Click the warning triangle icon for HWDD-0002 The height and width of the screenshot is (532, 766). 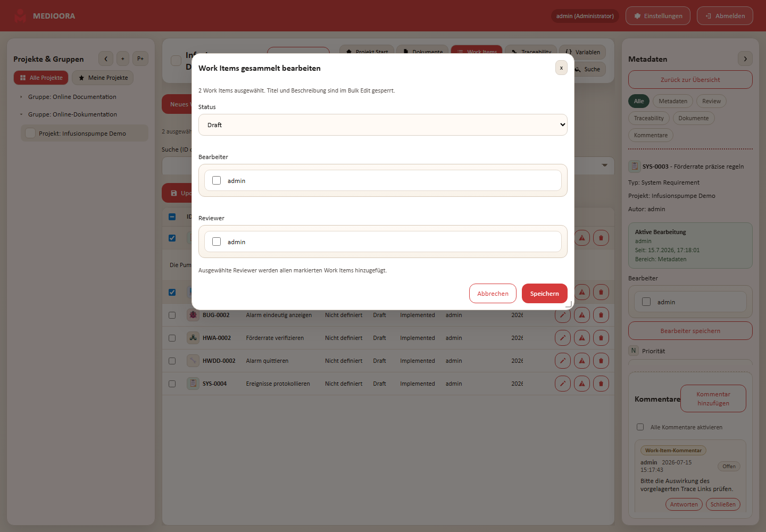pos(582,361)
